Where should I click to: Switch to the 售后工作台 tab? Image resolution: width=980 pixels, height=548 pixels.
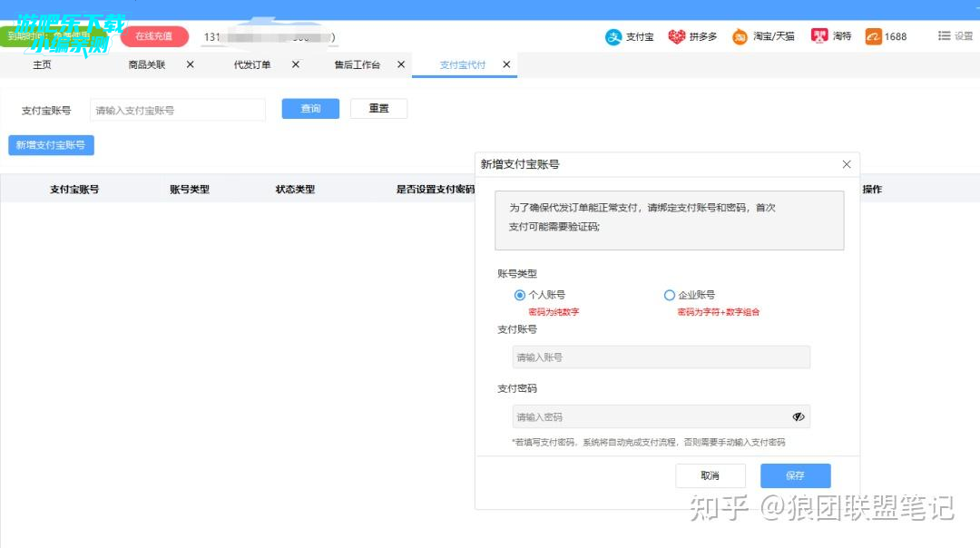(x=357, y=65)
